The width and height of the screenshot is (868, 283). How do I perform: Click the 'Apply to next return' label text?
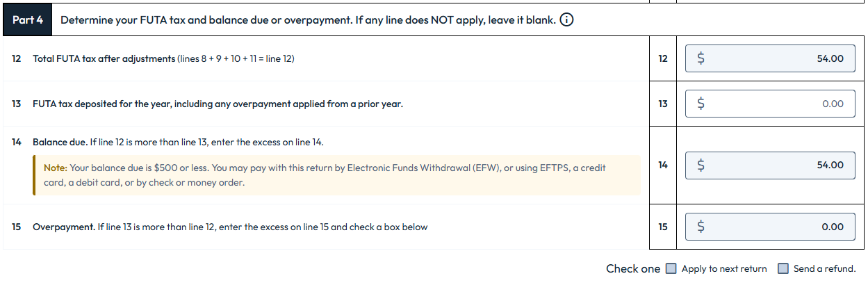pos(724,269)
